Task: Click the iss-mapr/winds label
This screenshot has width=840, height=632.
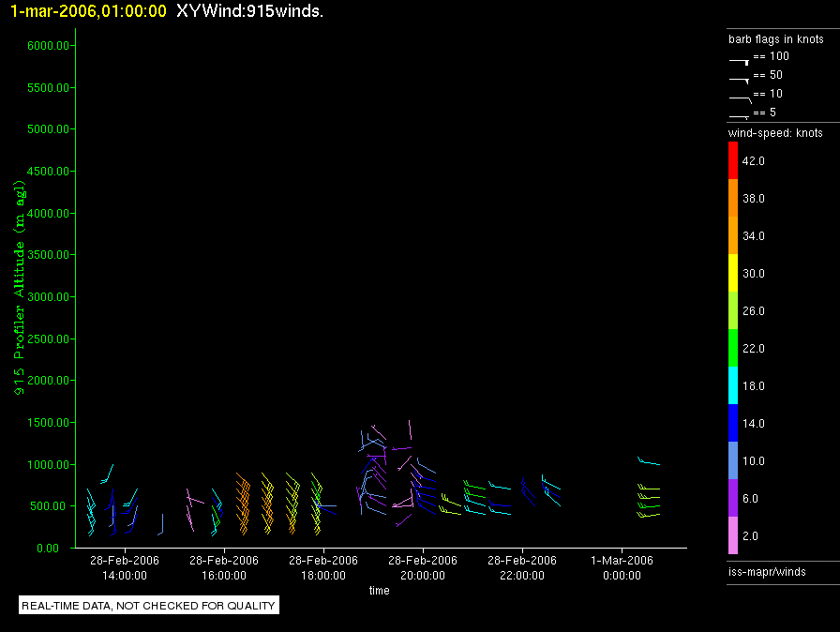Action: point(767,572)
